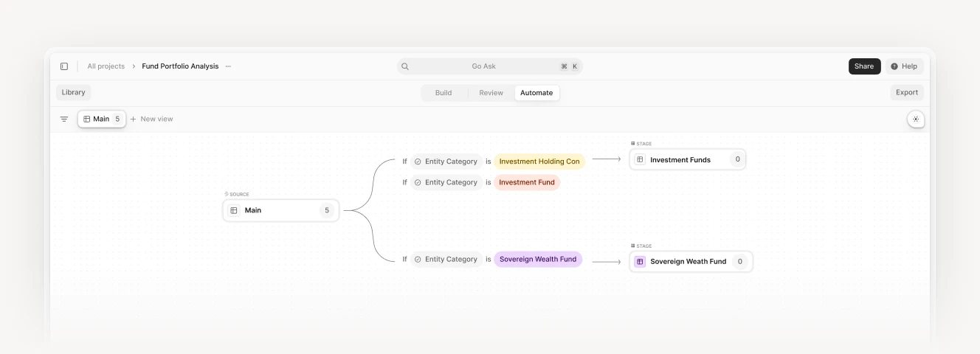This screenshot has height=354, width=980.
Task: Click the Investment Holding Con yellow tag
Action: [539, 161]
